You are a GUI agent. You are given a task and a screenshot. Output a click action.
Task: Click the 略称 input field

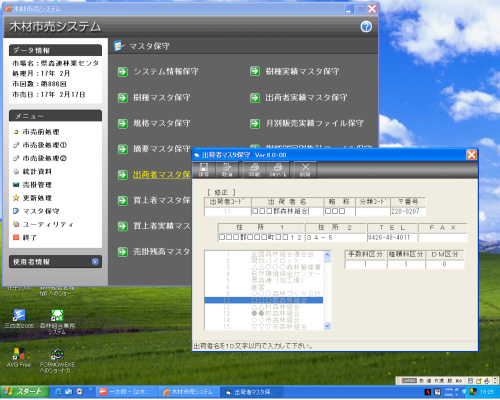[x=339, y=211]
